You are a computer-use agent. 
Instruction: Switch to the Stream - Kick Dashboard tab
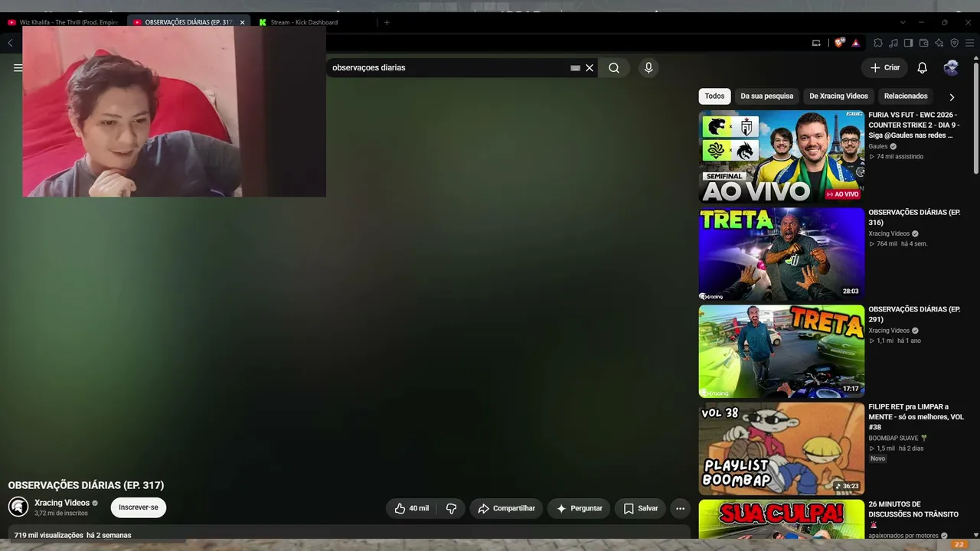coord(315,22)
